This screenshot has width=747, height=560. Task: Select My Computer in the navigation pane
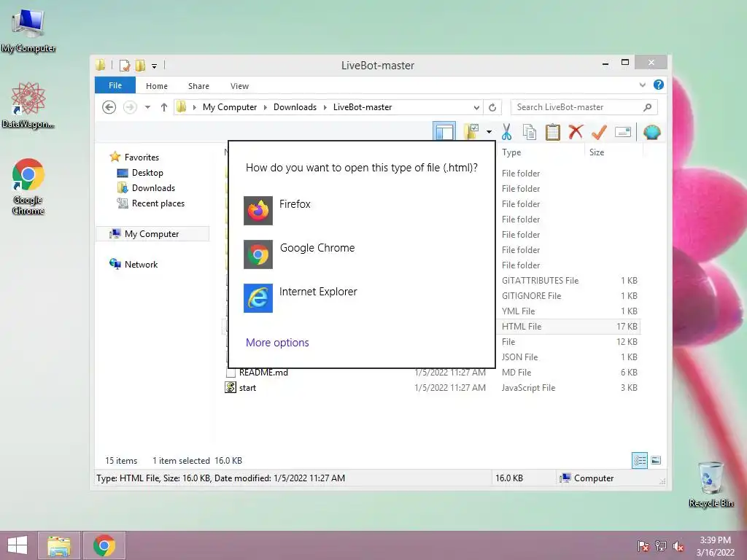click(152, 234)
